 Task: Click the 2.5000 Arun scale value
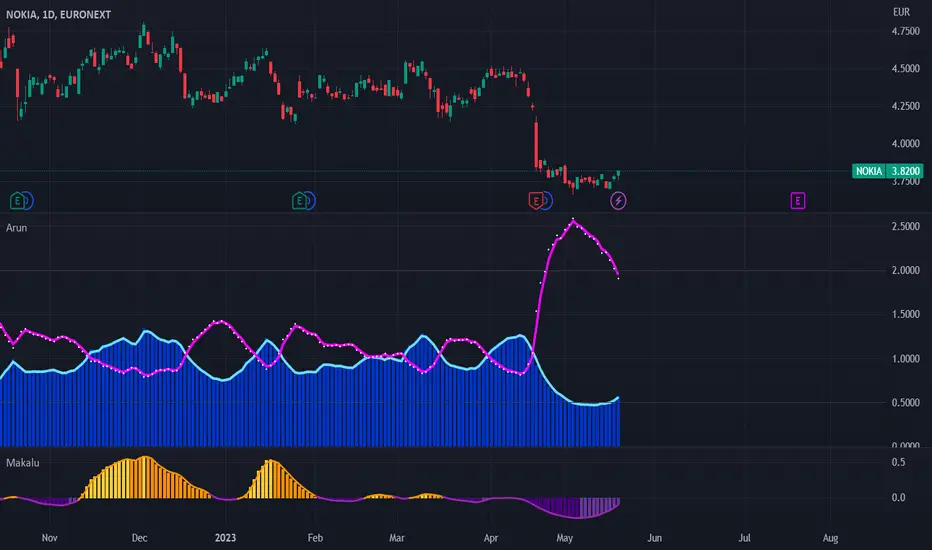coord(905,227)
